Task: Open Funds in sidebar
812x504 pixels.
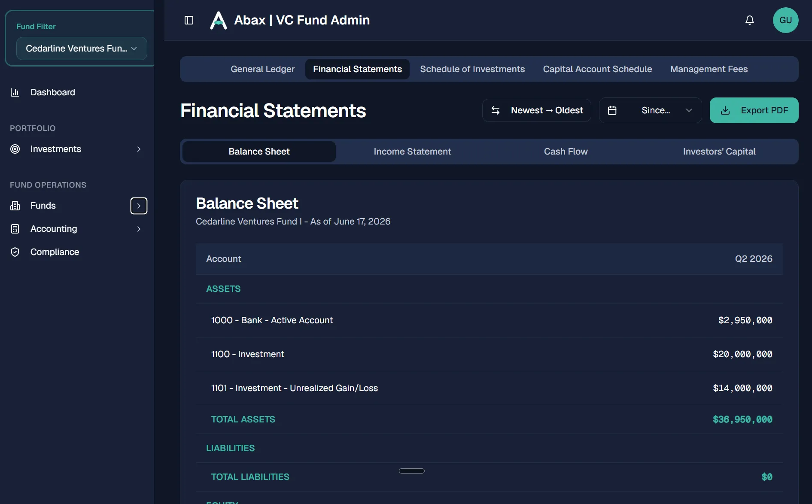Action: pyautogui.click(x=43, y=206)
